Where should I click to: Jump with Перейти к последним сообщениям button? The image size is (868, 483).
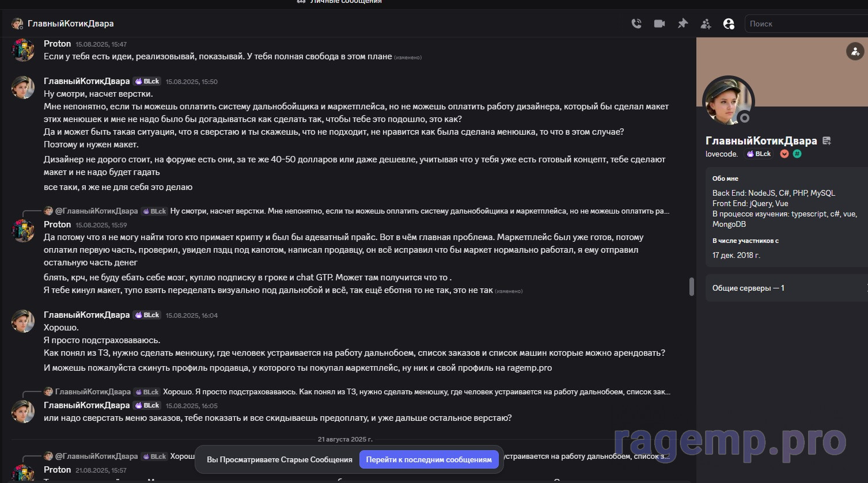pyautogui.click(x=429, y=459)
